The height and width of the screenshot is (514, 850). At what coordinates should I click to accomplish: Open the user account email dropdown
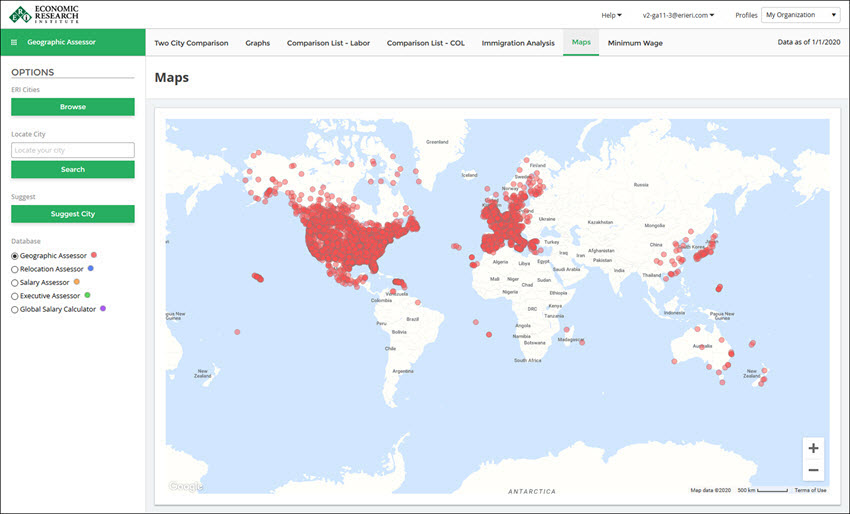(678, 15)
